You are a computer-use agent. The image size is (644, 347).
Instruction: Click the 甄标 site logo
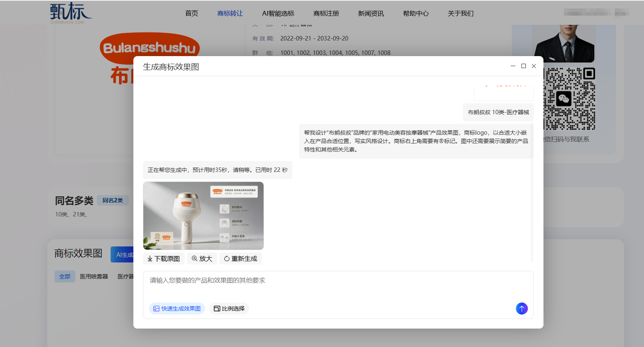71,13
